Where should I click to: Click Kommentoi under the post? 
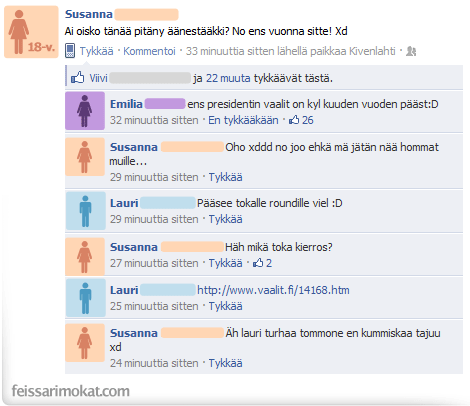[149, 51]
